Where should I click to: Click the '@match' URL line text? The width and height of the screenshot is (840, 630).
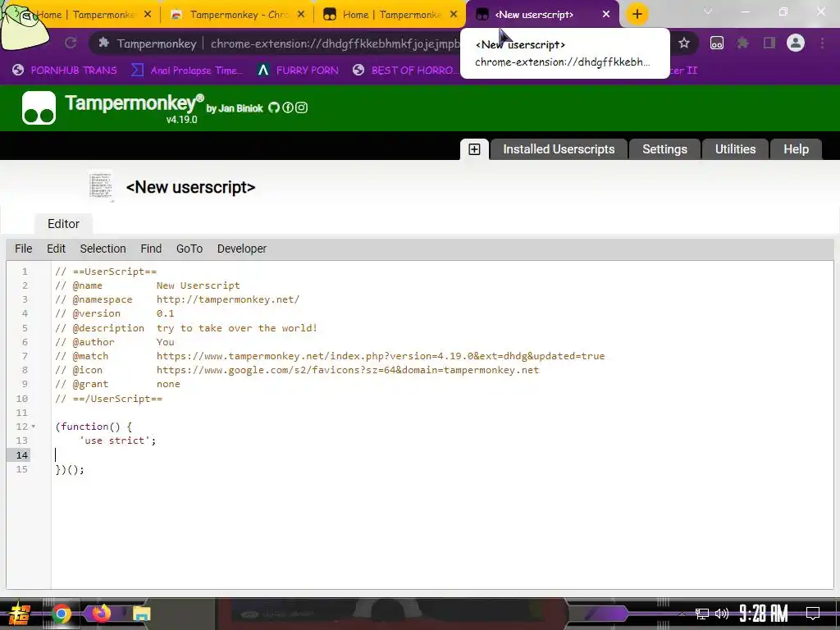(x=381, y=356)
